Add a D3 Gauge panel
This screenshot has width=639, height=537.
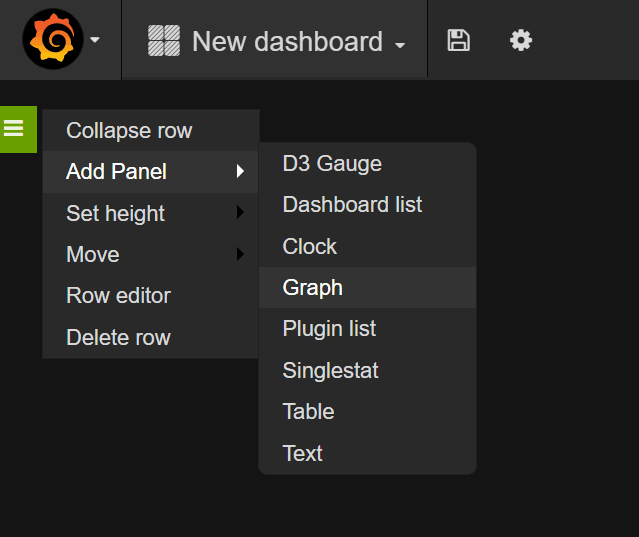pyautogui.click(x=368, y=164)
